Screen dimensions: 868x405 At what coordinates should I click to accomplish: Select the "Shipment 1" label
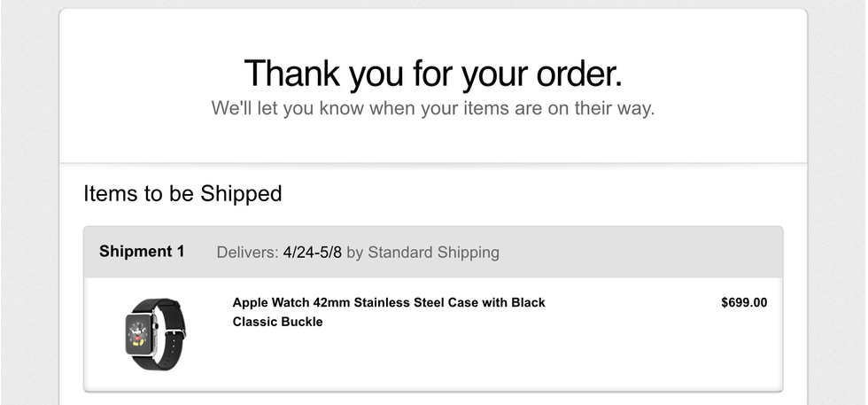click(142, 252)
